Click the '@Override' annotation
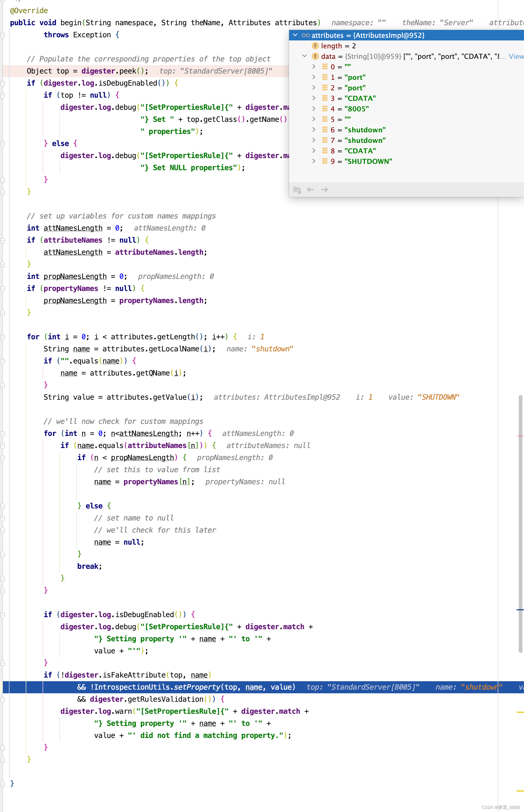 pos(29,11)
